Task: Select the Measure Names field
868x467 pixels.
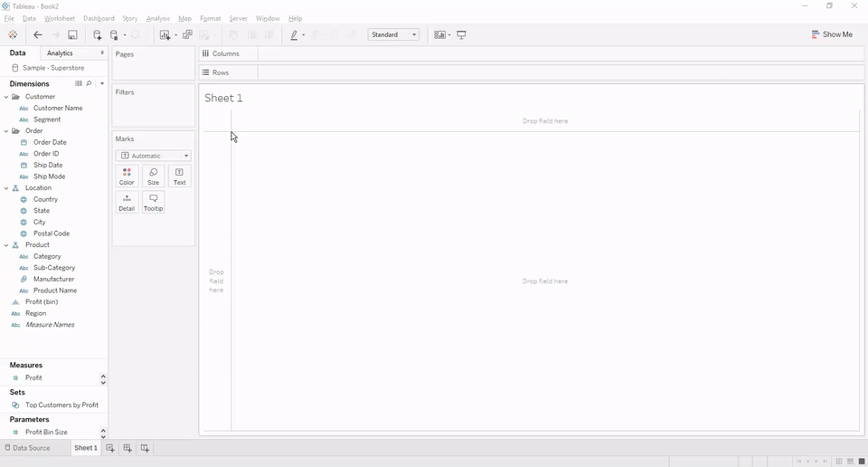Action: point(50,325)
